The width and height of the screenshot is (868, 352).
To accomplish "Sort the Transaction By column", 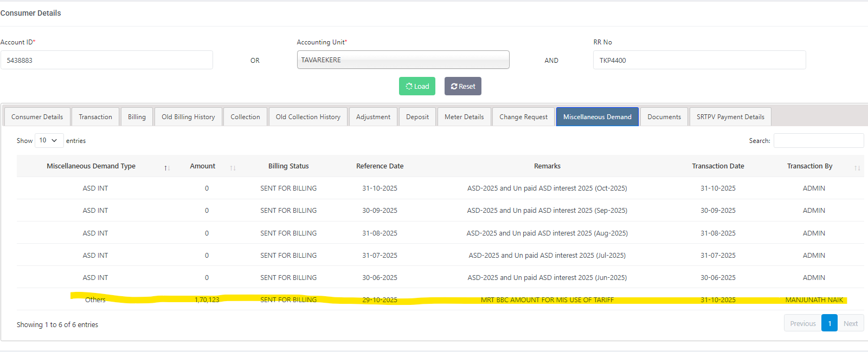I will tap(857, 167).
